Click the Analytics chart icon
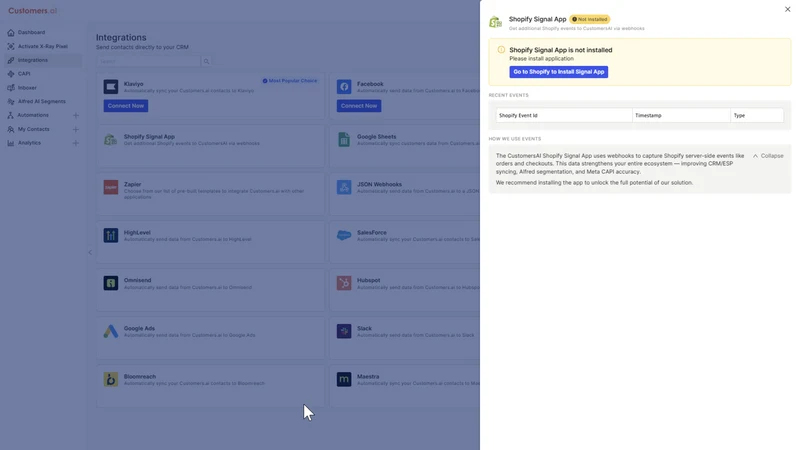Viewport: 800px width, 450px height. click(x=11, y=143)
